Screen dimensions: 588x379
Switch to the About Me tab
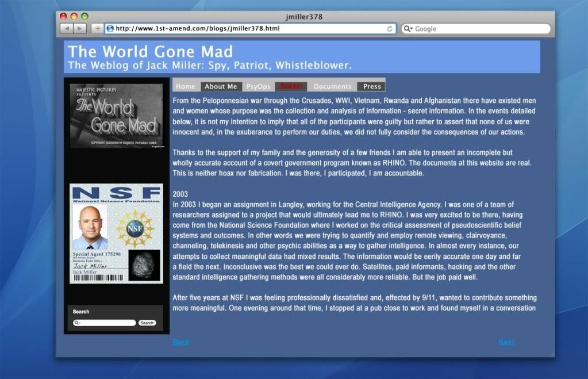click(x=221, y=87)
